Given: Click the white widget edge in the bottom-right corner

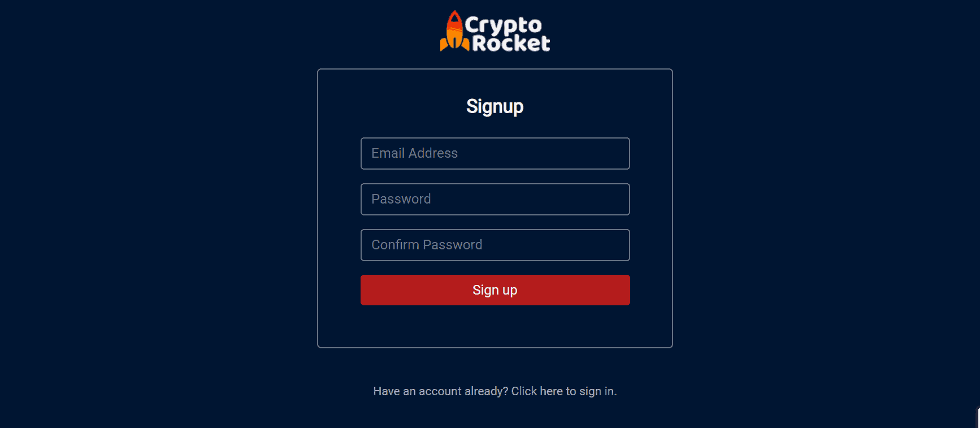Looking at the screenshot, I should tap(978, 417).
